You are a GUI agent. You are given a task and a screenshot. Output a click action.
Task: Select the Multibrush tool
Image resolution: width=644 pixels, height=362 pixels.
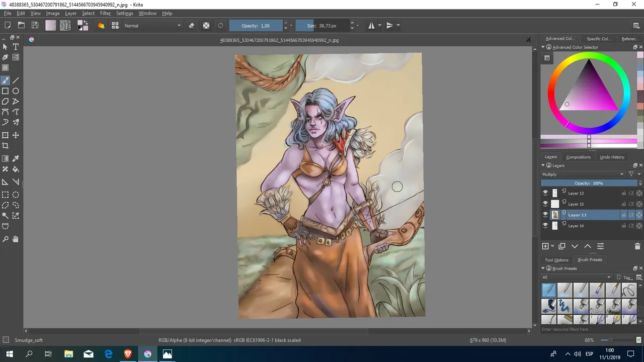[16, 122]
